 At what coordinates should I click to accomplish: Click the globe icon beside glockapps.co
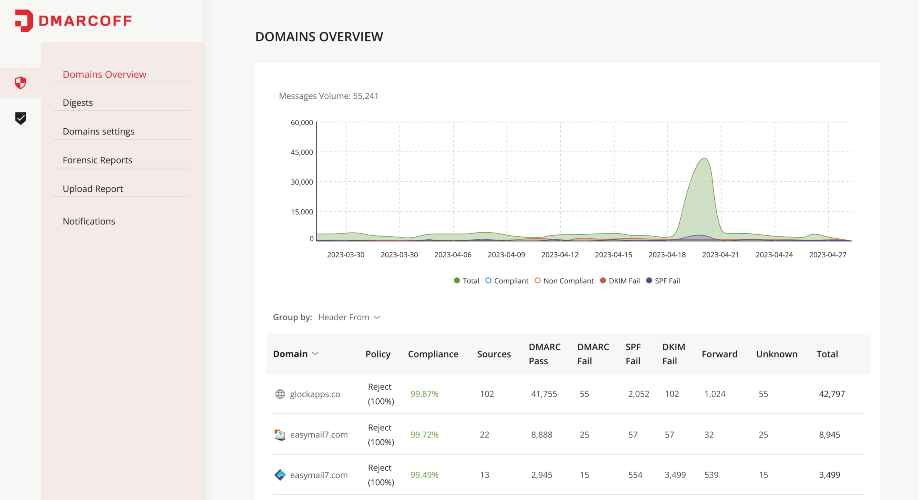pyautogui.click(x=280, y=394)
